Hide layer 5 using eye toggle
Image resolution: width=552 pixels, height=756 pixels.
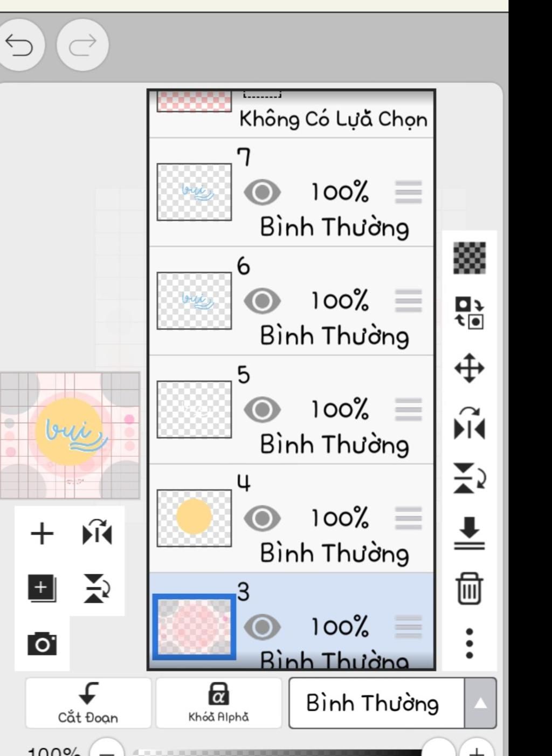(262, 410)
